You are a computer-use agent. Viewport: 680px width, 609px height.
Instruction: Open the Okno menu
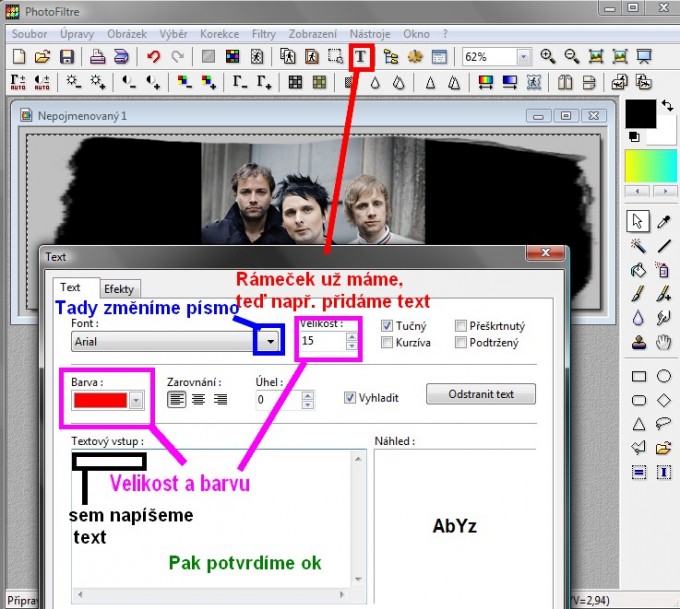coord(416,34)
